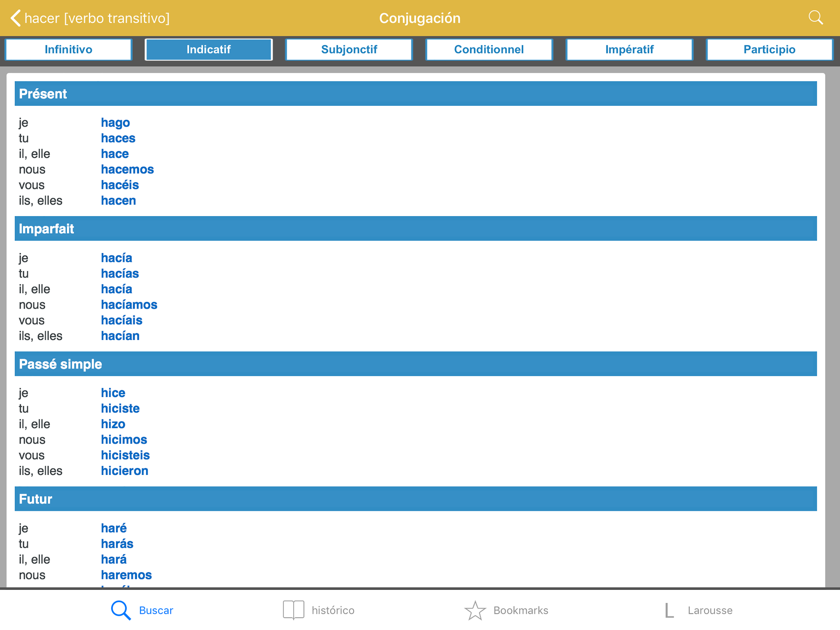Tap the word hacíamos
The image size is (840, 630).
pyautogui.click(x=129, y=305)
